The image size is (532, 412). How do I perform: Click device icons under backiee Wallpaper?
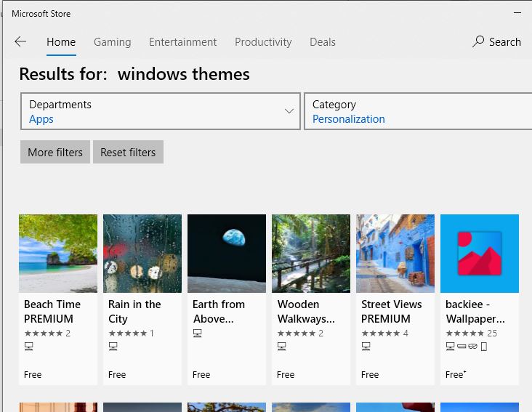pyautogui.click(x=466, y=347)
